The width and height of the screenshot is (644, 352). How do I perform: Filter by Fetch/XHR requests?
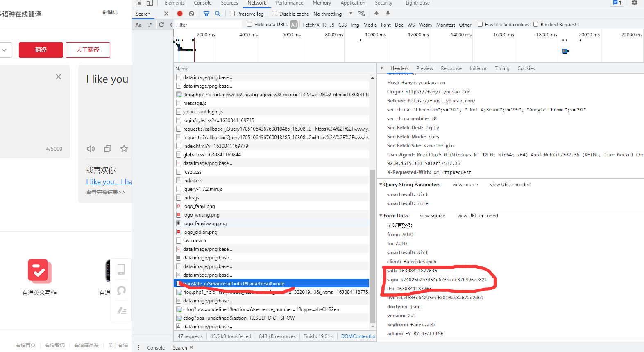(x=314, y=25)
